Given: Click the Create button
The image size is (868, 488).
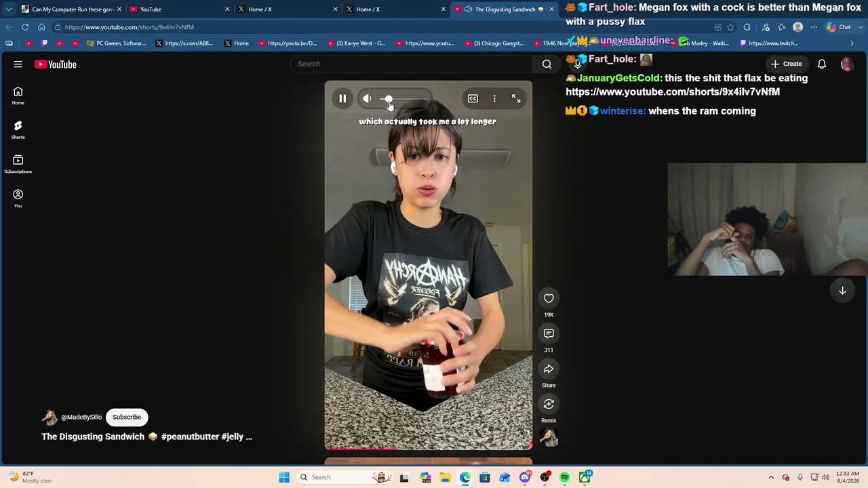Looking at the screenshot, I should pyautogui.click(x=787, y=64).
